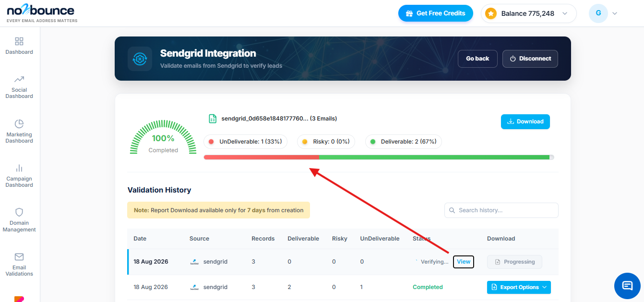Click the Marketing Dashboard pie icon
Image resolution: width=644 pixels, height=302 pixels.
(x=19, y=124)
